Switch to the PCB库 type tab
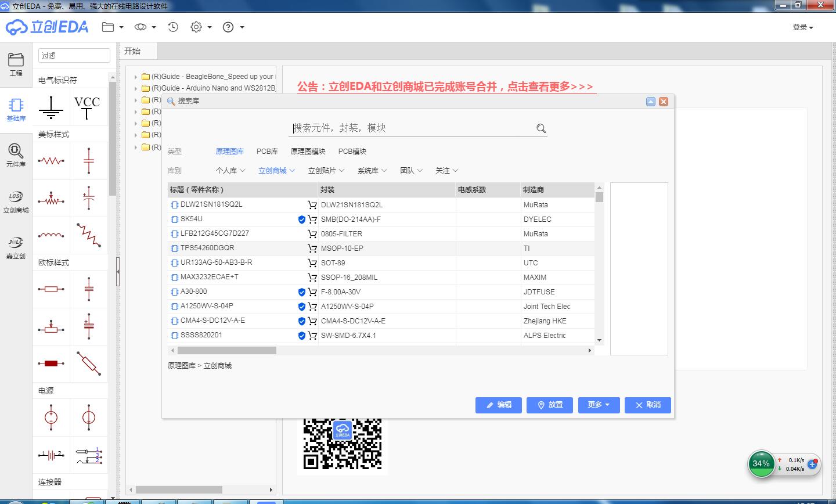Image resolution: width=836 pixels, height=504 pixels. click(x=267, y=152)
